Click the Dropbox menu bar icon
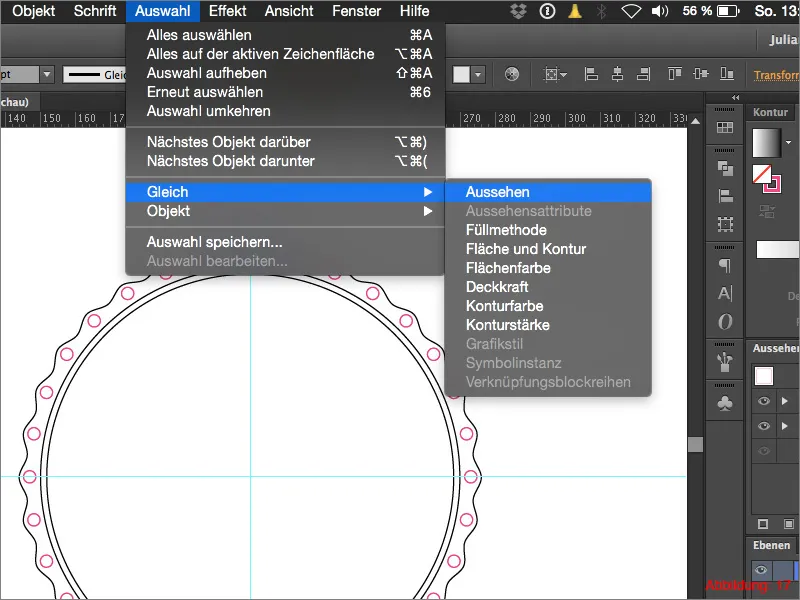 [518, 11]
